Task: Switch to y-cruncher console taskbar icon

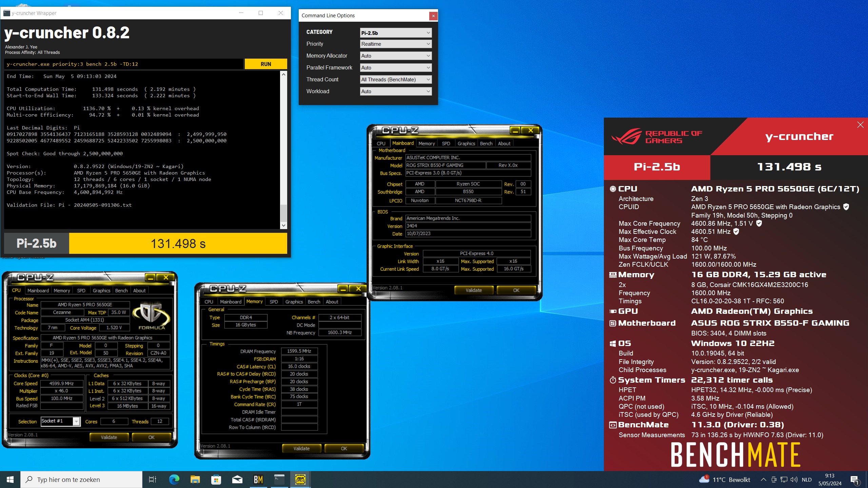Action: point(279,480)
